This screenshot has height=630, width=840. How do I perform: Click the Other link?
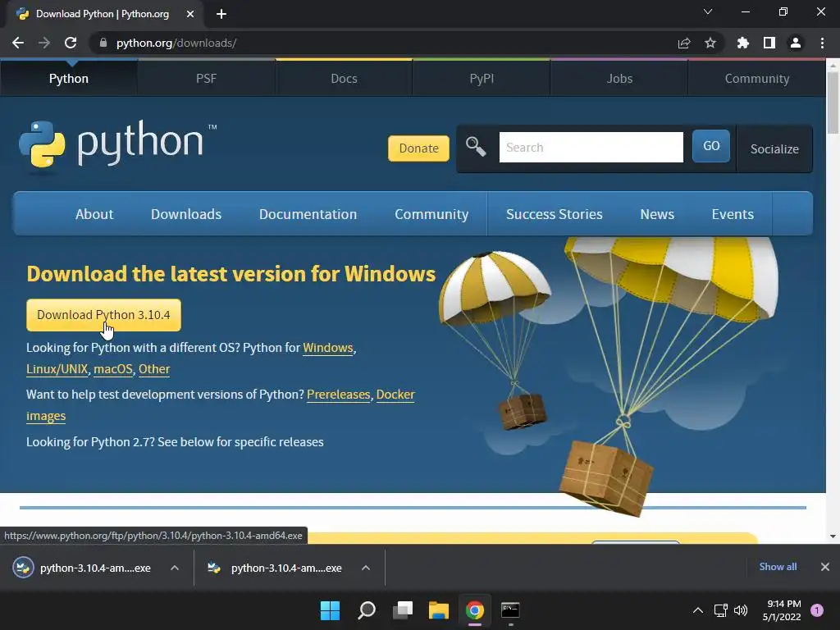154,369
